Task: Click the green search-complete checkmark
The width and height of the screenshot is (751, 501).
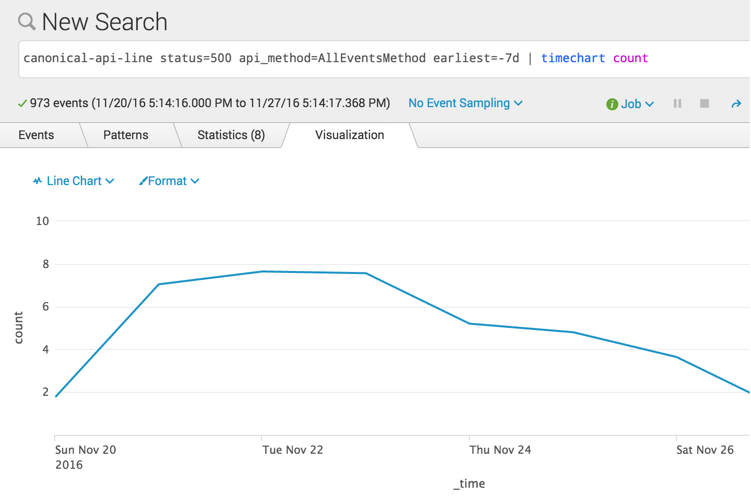Action: (22, 103)
